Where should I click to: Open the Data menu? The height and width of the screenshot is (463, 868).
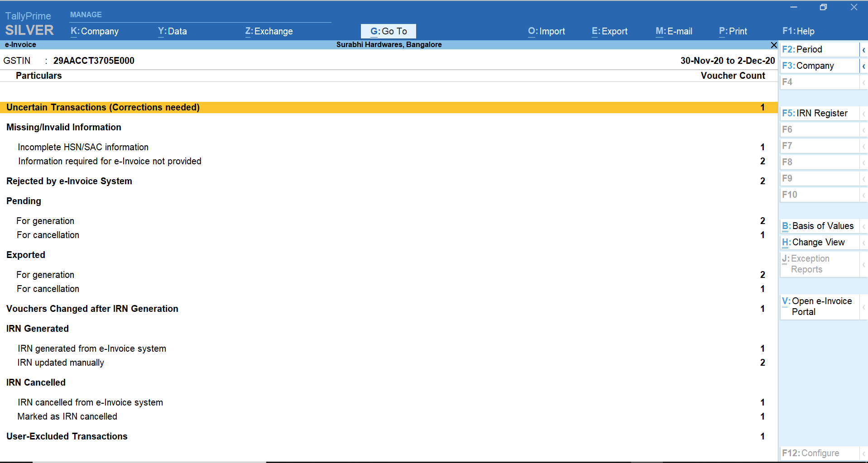click(x=172, y=31)
